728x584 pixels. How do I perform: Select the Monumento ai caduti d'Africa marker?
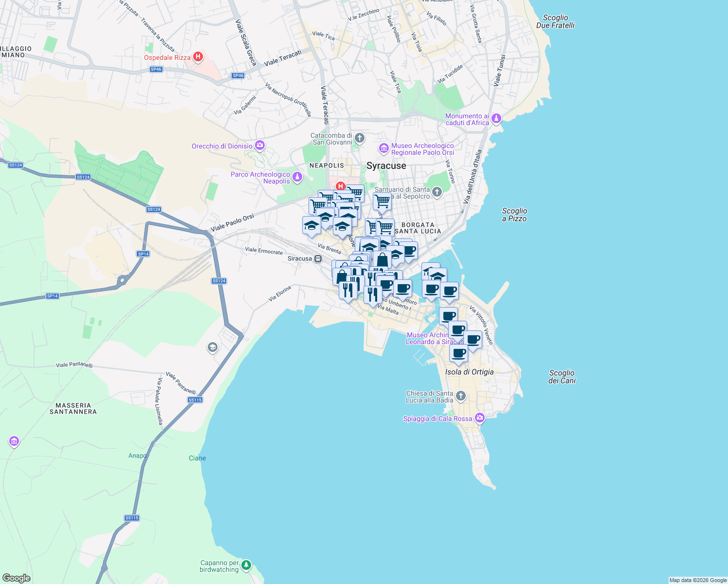pos(495,117)
